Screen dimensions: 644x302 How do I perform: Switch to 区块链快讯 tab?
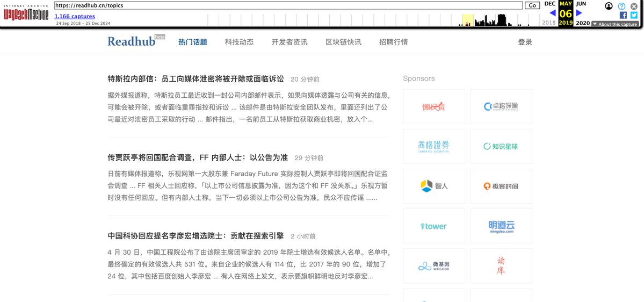(343, 42)
